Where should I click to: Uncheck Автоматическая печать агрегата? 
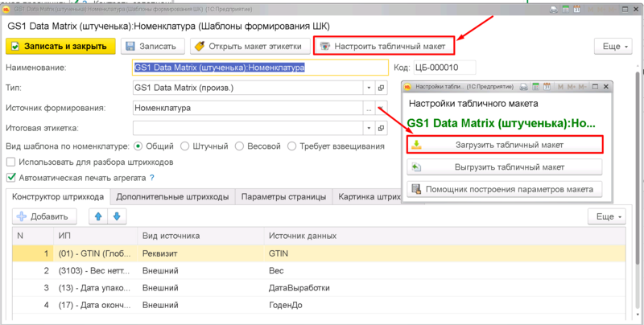point(11,178)
